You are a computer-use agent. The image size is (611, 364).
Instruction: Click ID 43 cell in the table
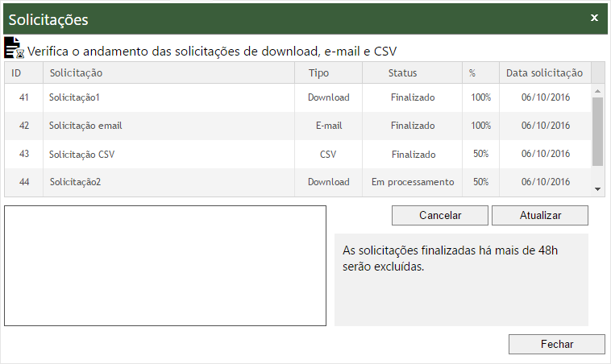(24, 154)
